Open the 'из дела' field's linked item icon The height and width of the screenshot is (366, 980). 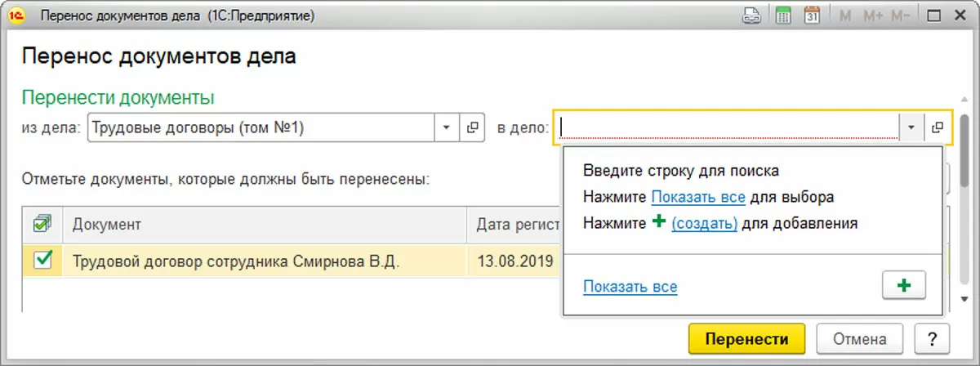click(x=471, y=128)
